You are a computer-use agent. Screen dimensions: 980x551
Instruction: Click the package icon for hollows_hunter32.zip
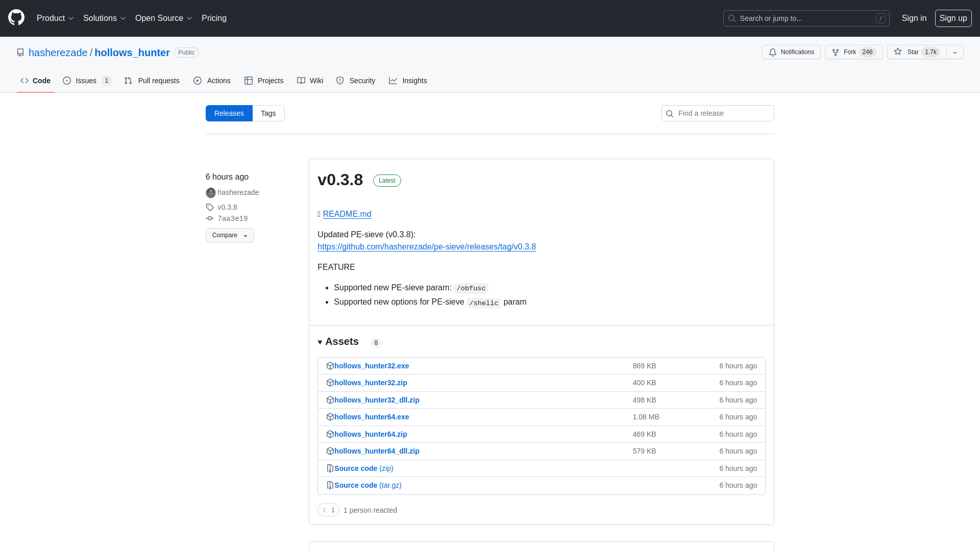[330, 383]
